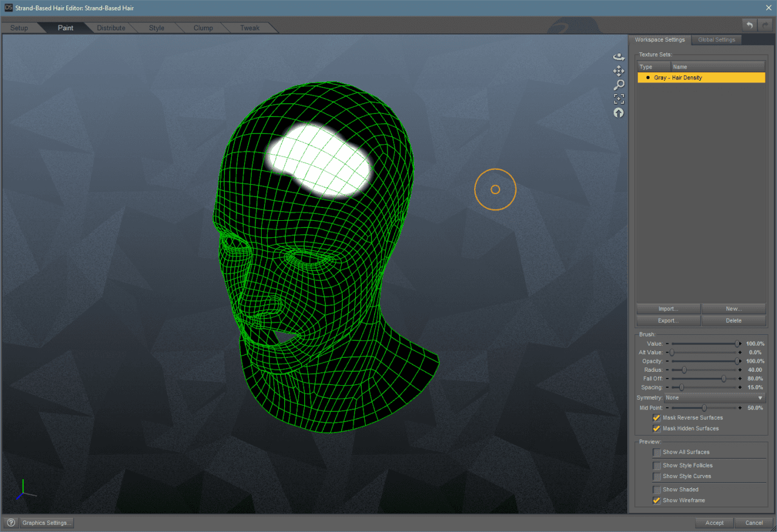Viewport: 777px width, 532px height.
Task: Select the orbit/rotate view tool
Action: (x=619, y=56)
